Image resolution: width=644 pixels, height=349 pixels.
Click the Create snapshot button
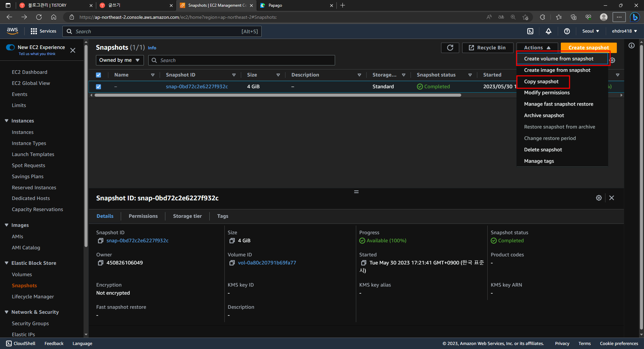(x=589, y=48)
